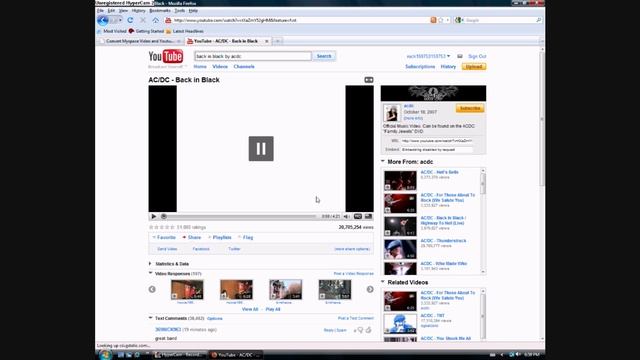Image resolution: width=640 pixels, height=360 pixels.
Task: Click the video progress seek bar
Action: pos(239,216)
